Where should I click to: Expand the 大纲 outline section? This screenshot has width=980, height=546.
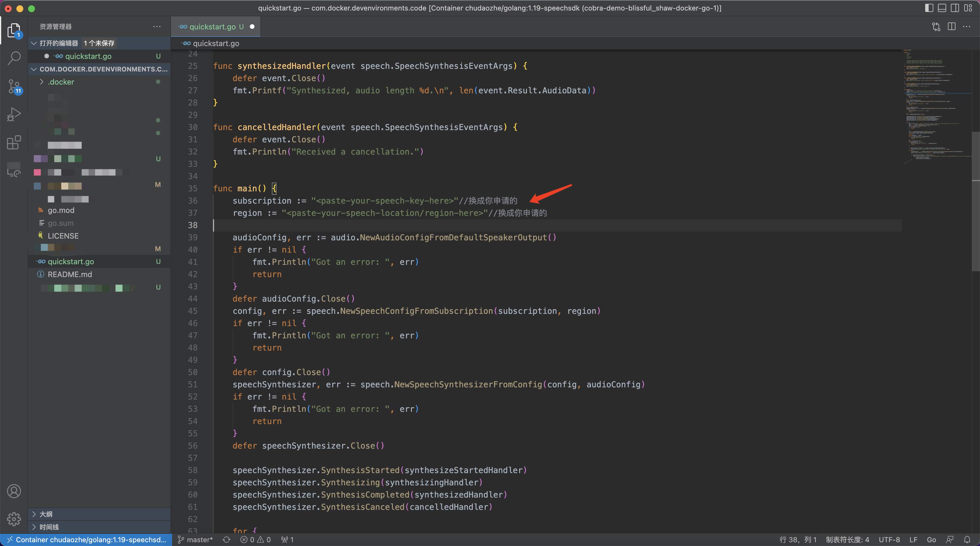coord(46,514)
